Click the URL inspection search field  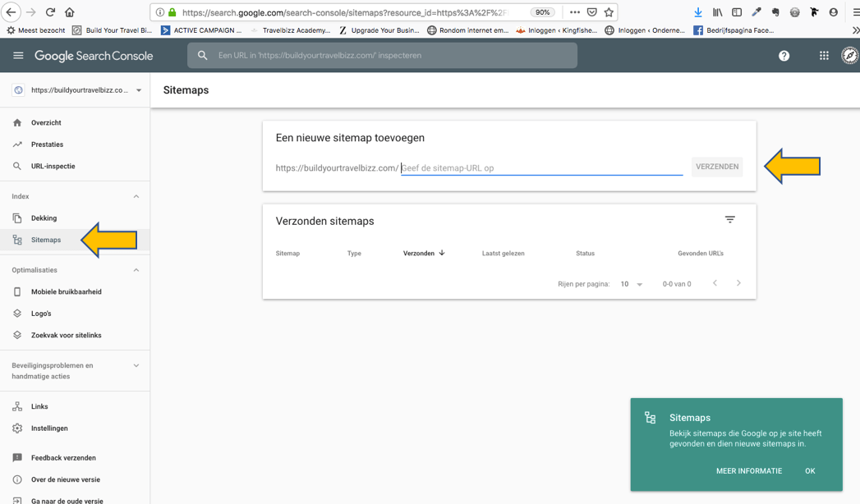pos(382,55)
